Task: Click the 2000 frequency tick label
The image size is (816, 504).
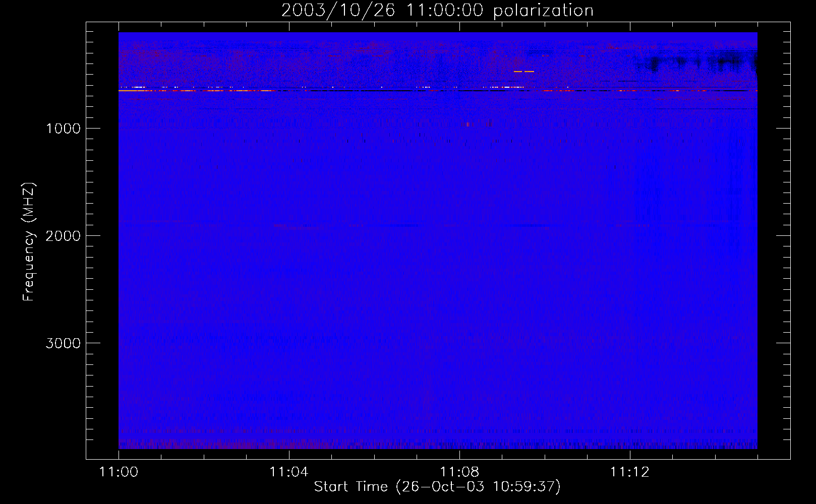Action: (x=63, y=236)
